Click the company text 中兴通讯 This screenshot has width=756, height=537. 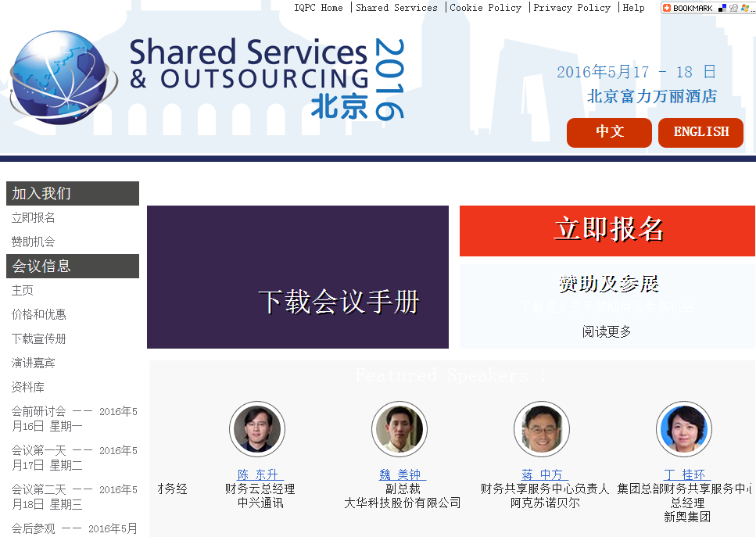260,503
